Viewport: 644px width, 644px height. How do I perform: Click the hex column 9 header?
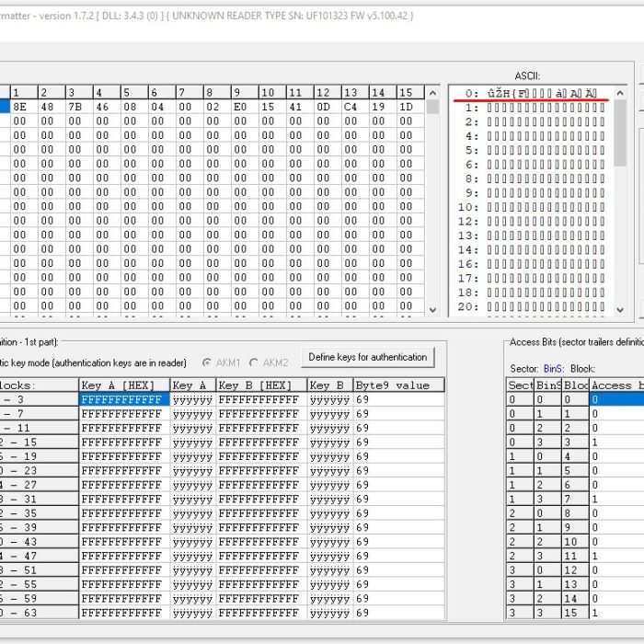[245, 92]
